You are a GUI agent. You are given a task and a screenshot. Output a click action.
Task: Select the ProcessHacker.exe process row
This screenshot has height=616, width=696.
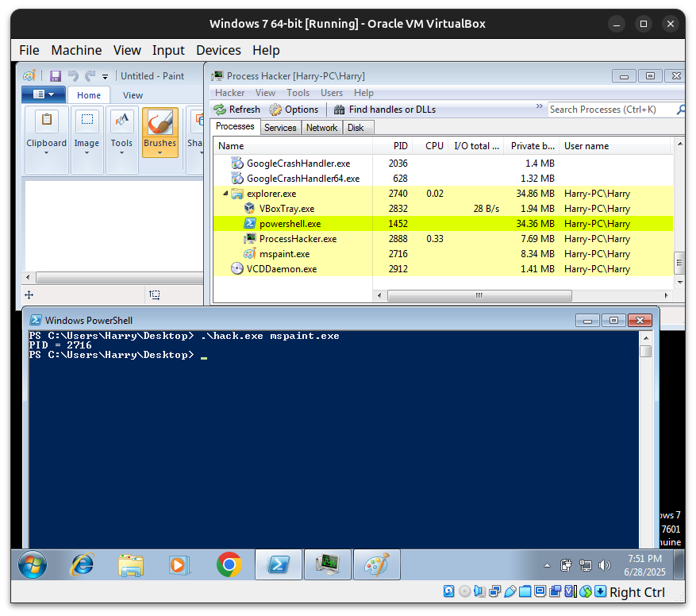click(x=443, y=239)
